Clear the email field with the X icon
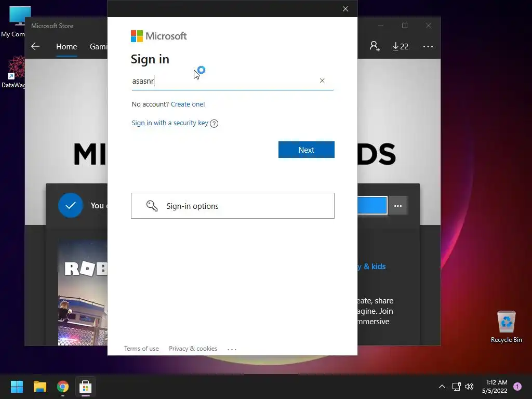This screenshot has width=532, height=399. click(x=322, y=81)
